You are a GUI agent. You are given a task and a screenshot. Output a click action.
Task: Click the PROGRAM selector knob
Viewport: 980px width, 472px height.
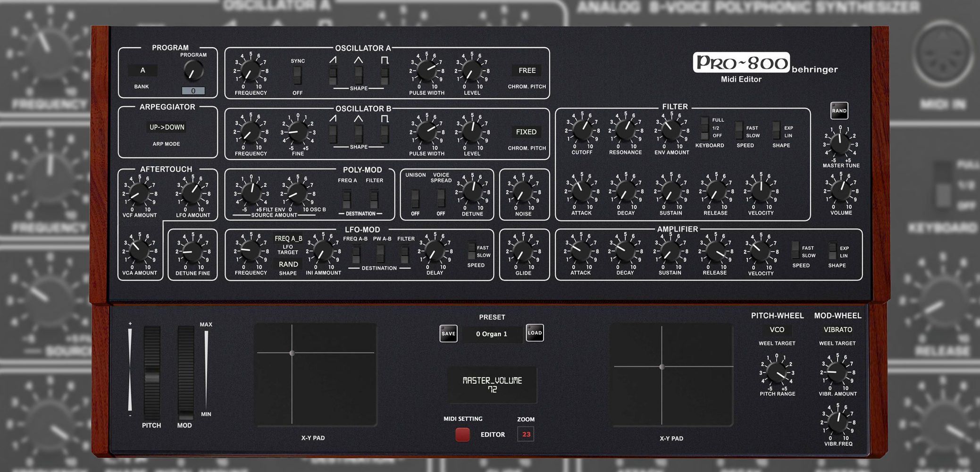[x=193, y=71]
